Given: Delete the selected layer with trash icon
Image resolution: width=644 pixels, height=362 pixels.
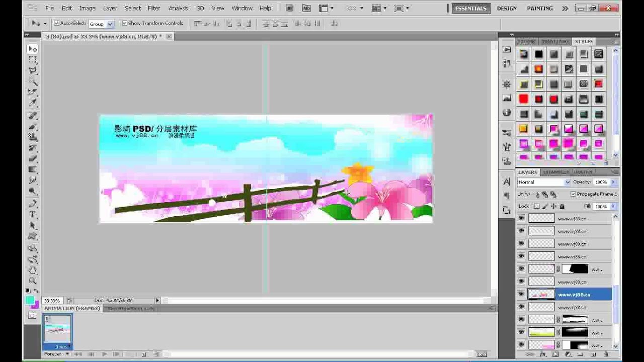Looking at the screenshot, I should pyautogui.click(x=606, y=354).
